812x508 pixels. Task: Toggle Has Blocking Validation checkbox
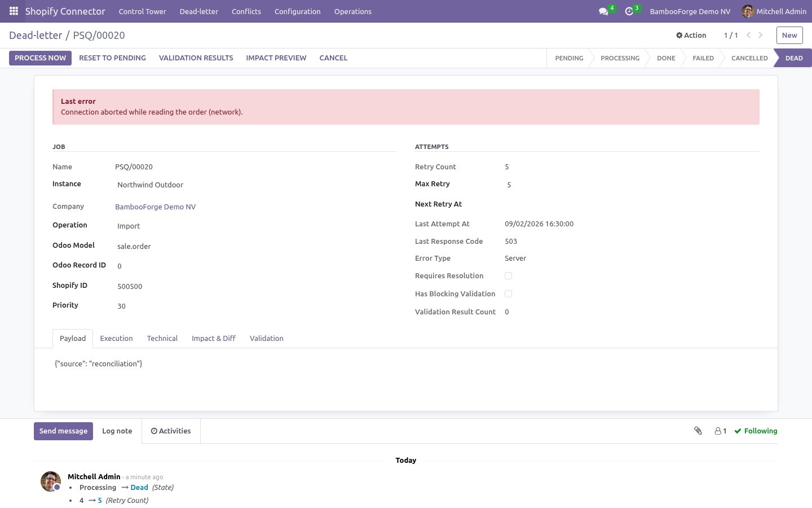coord(508,294)
